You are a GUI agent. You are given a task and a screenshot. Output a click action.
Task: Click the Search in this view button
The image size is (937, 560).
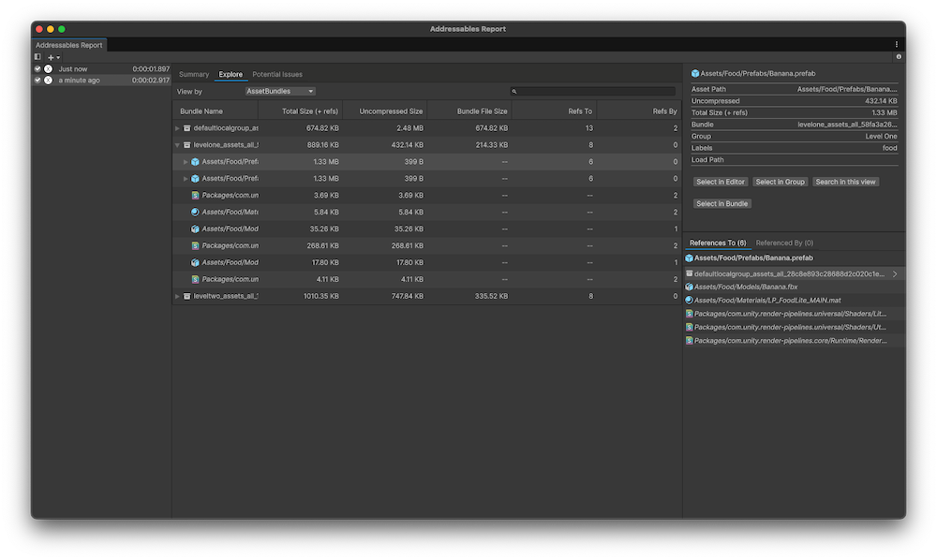[846, 181]
